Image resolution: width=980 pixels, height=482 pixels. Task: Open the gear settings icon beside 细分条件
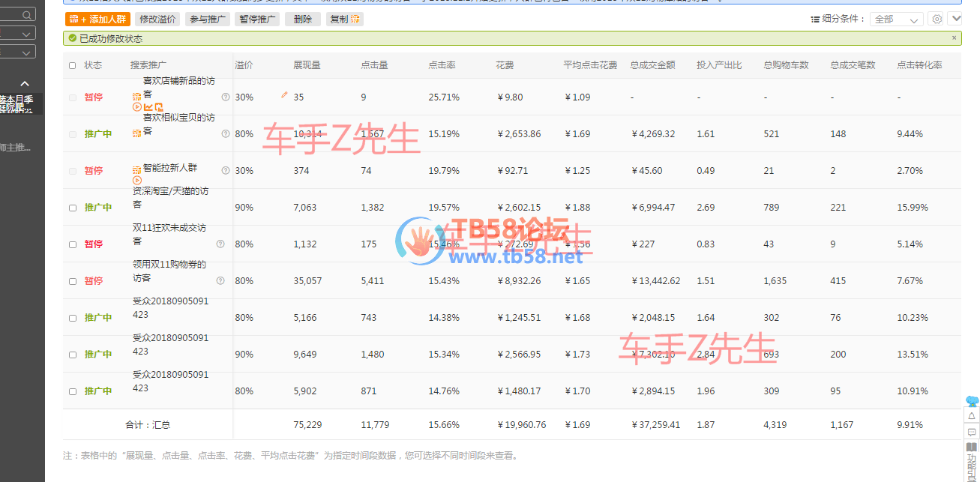pos(936,19)
